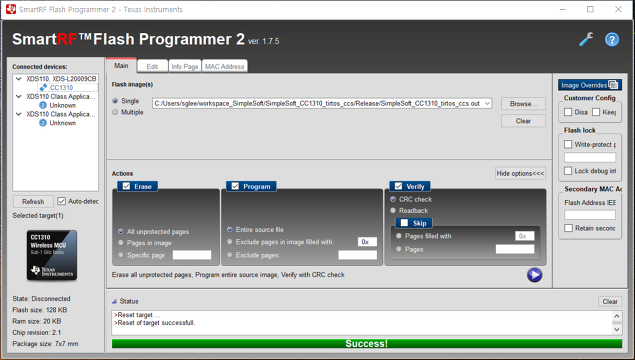Clear the flash image path
Screen dimensions: 635x360
pos(523,121)
